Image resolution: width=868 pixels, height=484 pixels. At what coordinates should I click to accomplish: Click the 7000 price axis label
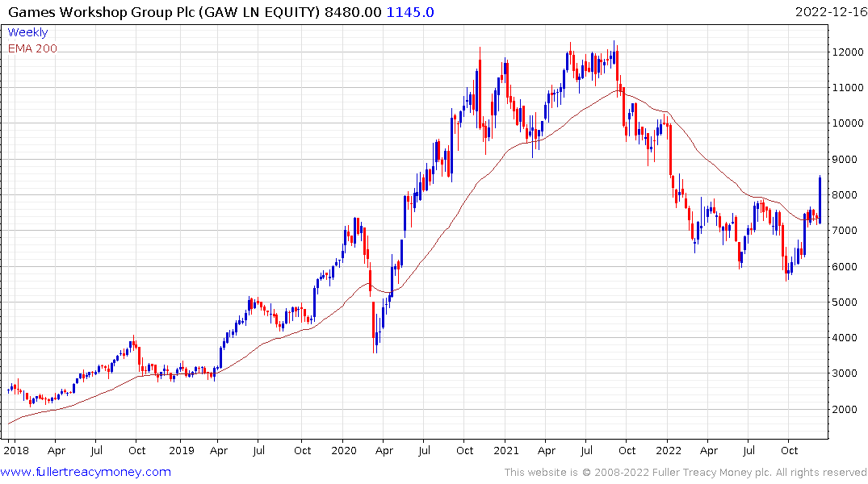(x=845, y=231)
